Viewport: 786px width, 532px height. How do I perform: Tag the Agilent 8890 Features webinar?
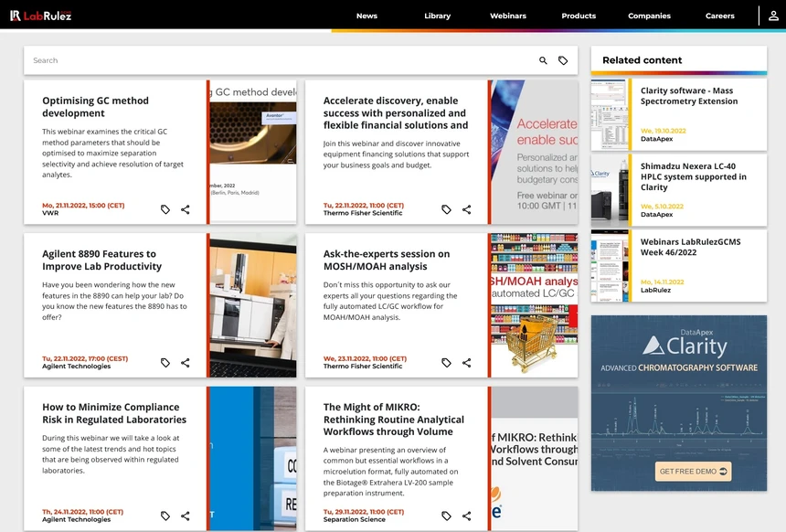point(165,363)
